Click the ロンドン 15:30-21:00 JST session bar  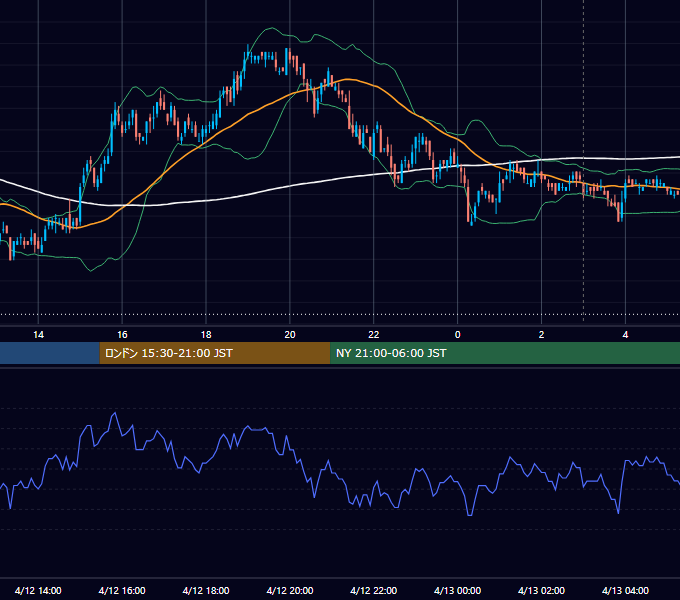coord(215,353)
